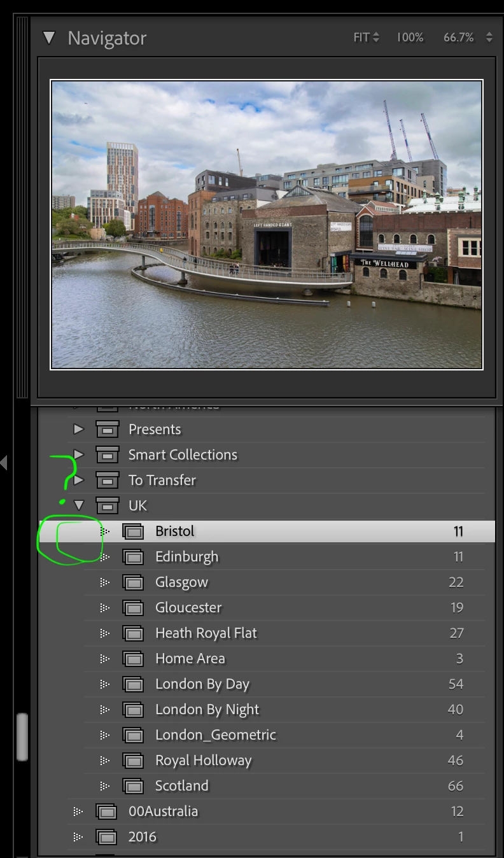Click the Navigator preview image of Bristol
This screenshot has height=858, width=504.
pyautogui.click(x=267, y=224)
